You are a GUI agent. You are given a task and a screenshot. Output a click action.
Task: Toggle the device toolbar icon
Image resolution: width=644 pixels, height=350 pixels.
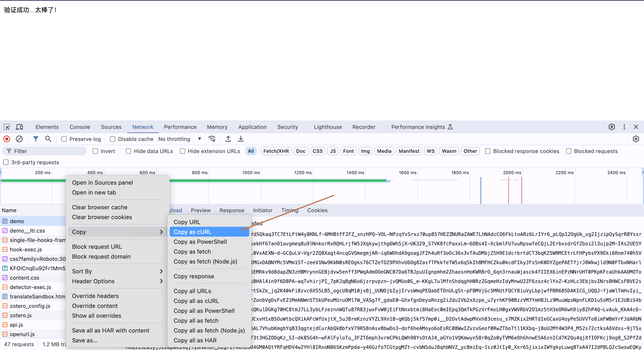pos(19,127)
